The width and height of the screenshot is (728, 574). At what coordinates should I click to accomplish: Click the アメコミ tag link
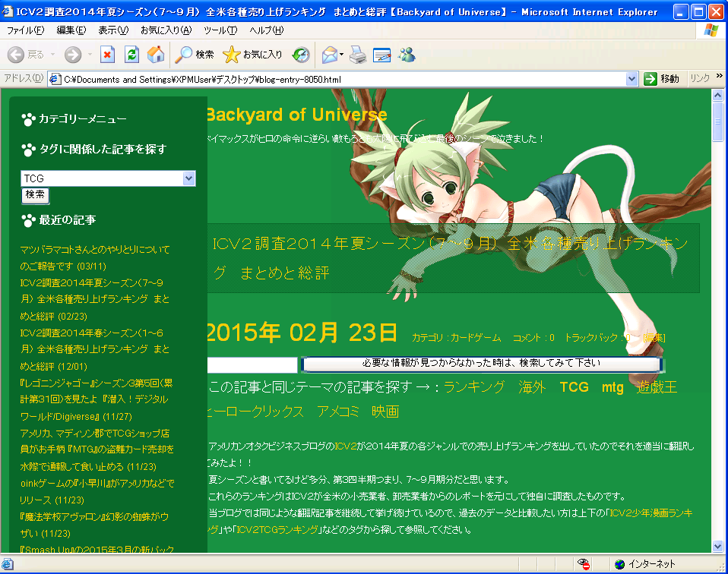coord(338,412)
